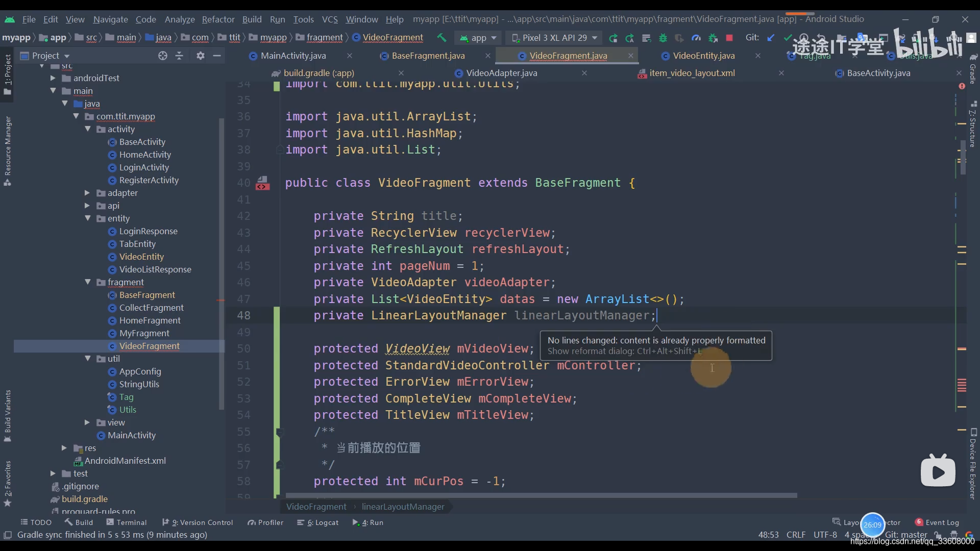Collapse the activity package

(88, 129)
